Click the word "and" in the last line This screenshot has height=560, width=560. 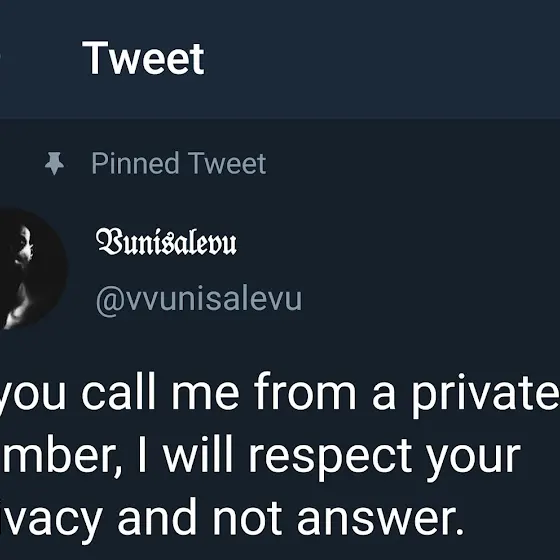(157, 516)
